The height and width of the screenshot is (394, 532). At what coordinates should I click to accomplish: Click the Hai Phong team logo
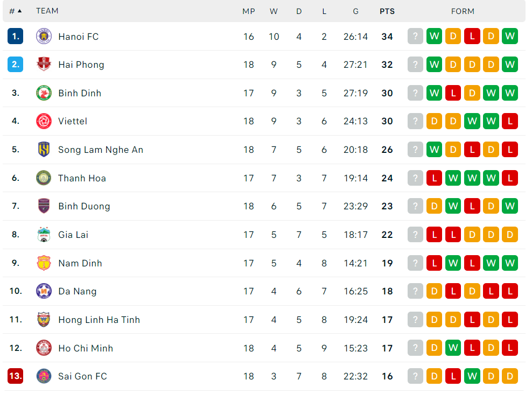point(44,64)
